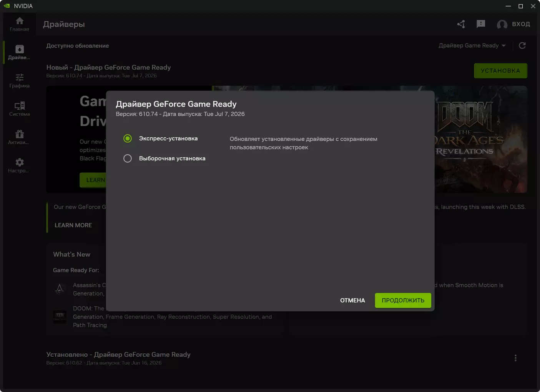Select the Драйверы sidebar icon
This screenshot has height=392, width=540.
coord(19,52)
